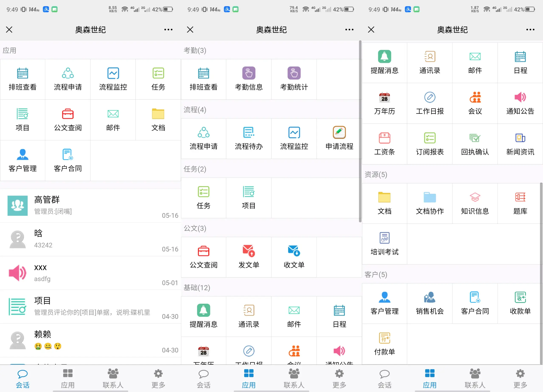This screenshot has height=392, width=543.
Task: Open 会议 meeting app in rightmost screen
Action: (475, 103)
